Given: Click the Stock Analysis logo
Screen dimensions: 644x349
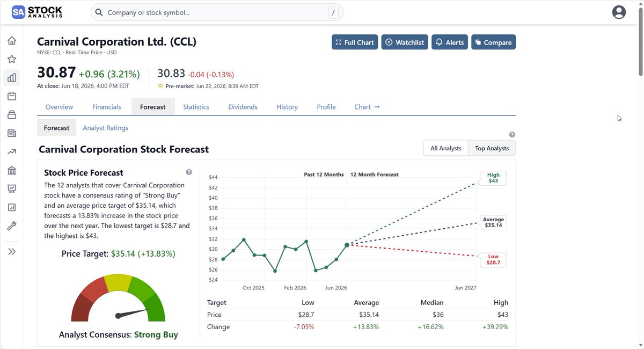Looking at the screenshot, I should click(x=37, y=12).
